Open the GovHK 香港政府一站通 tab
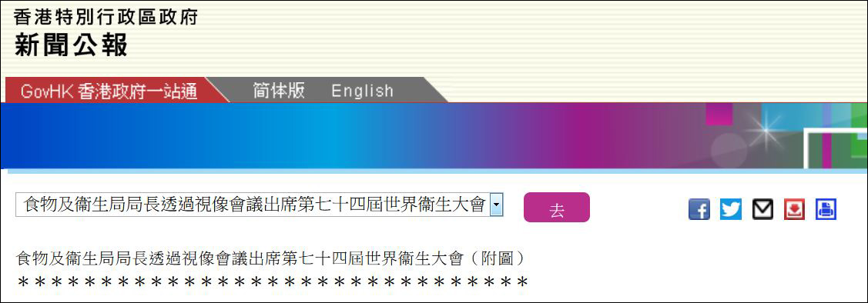This screenshot has height=303, width=868. [109, 91]
